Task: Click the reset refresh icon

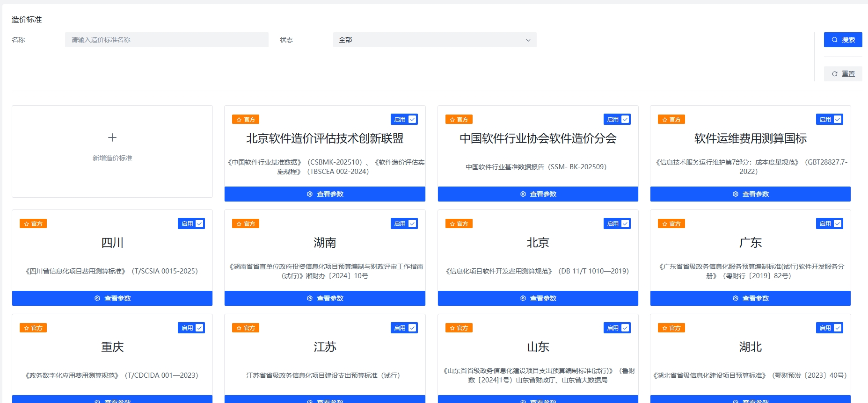Action: pos(834,74)
